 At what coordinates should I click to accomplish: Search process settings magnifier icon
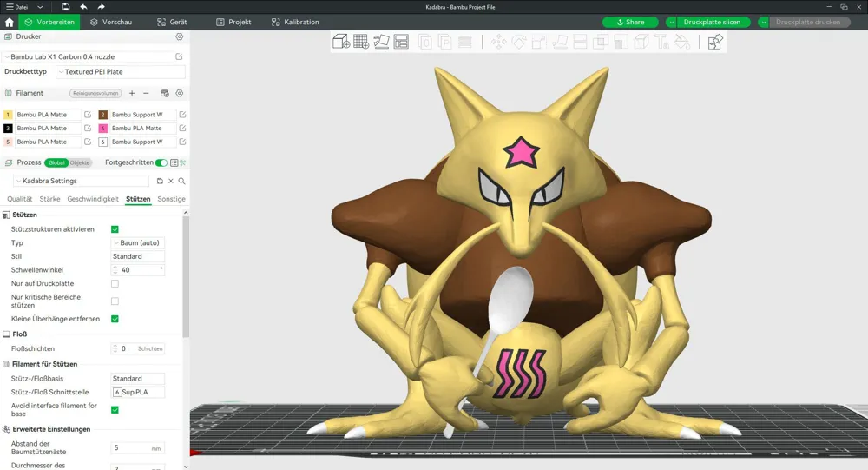pos(181,181)
